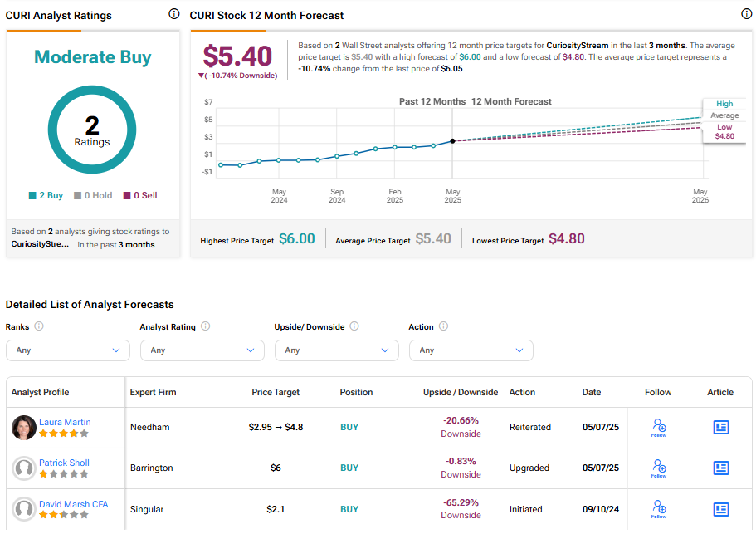Click the 09/10/24 date cell
756x534 pixels.
coord(601,509)
